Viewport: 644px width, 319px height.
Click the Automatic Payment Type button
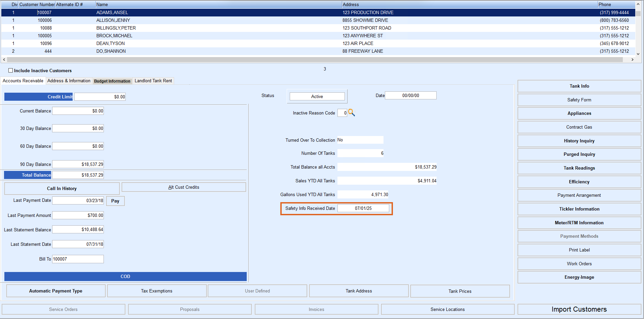[x=56, y=291]
